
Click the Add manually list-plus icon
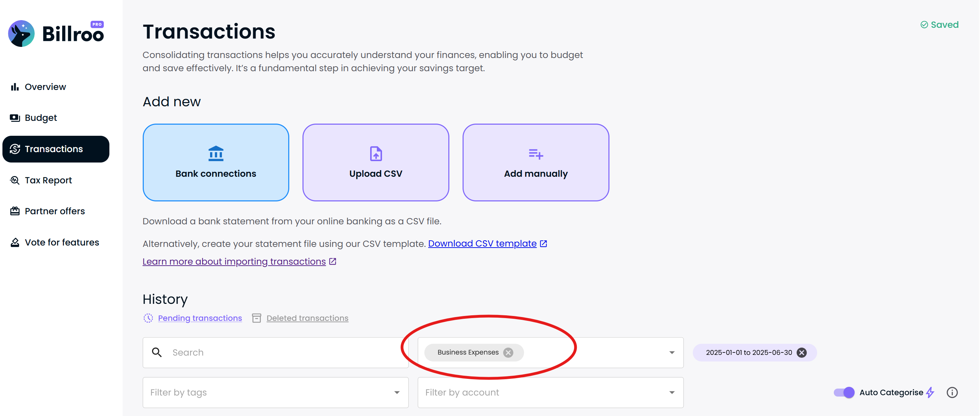(x=535, y=154)
